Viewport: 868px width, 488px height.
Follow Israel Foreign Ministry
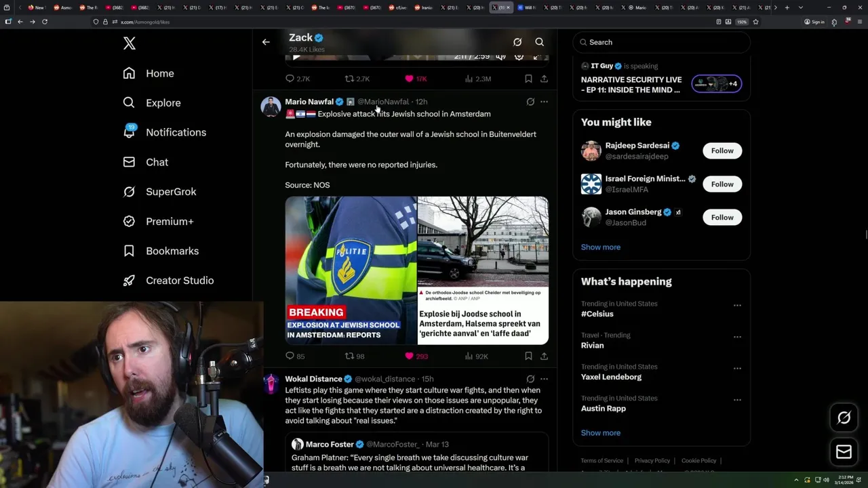722,184
